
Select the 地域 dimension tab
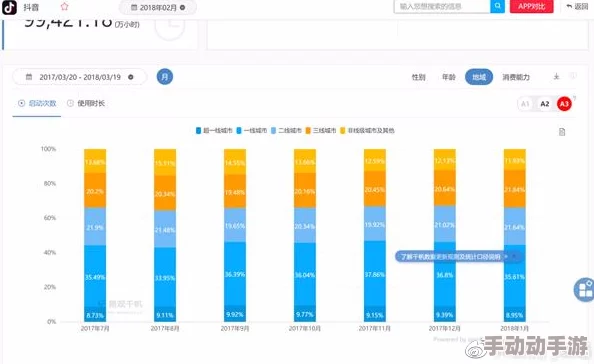[479, 77]
